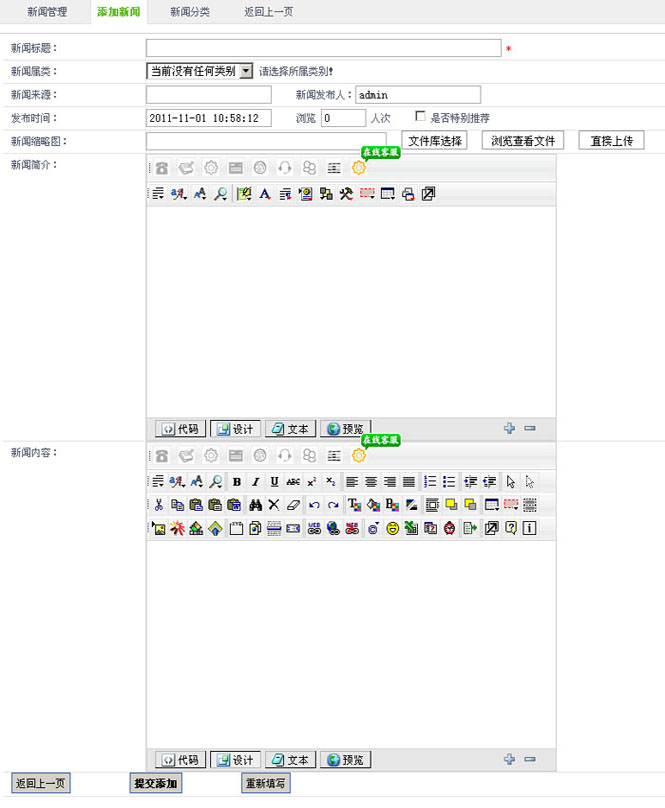Click the cut scissors icon
This screenshot has height=808, width=665.
coord(158,505)
